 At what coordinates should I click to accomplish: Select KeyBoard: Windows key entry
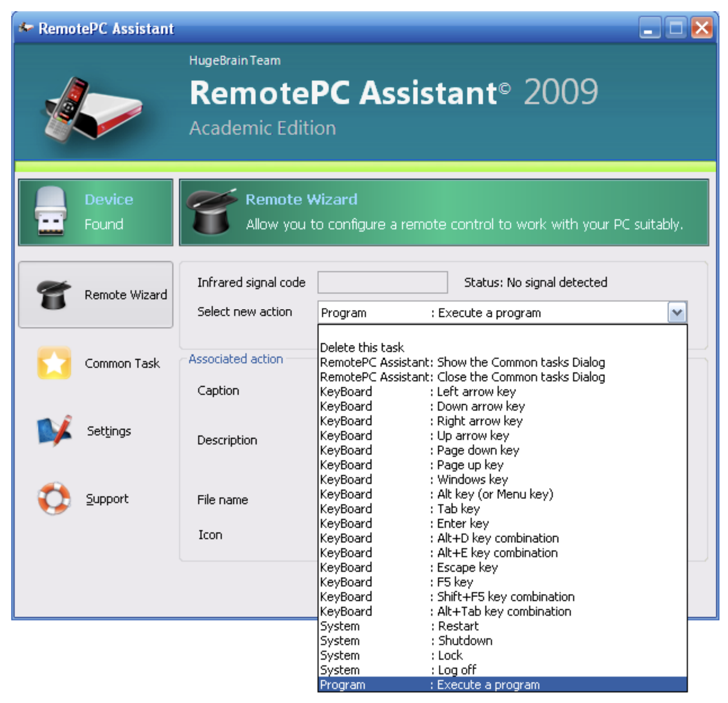502,479
